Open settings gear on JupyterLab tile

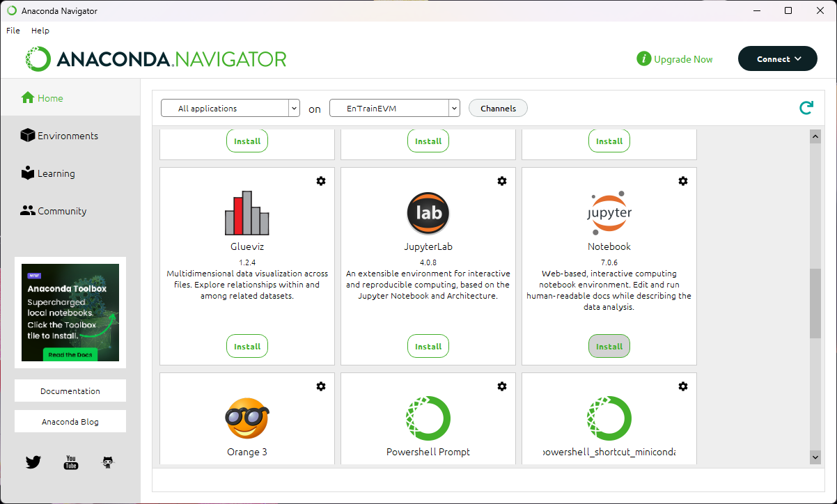tap(501, 181)
